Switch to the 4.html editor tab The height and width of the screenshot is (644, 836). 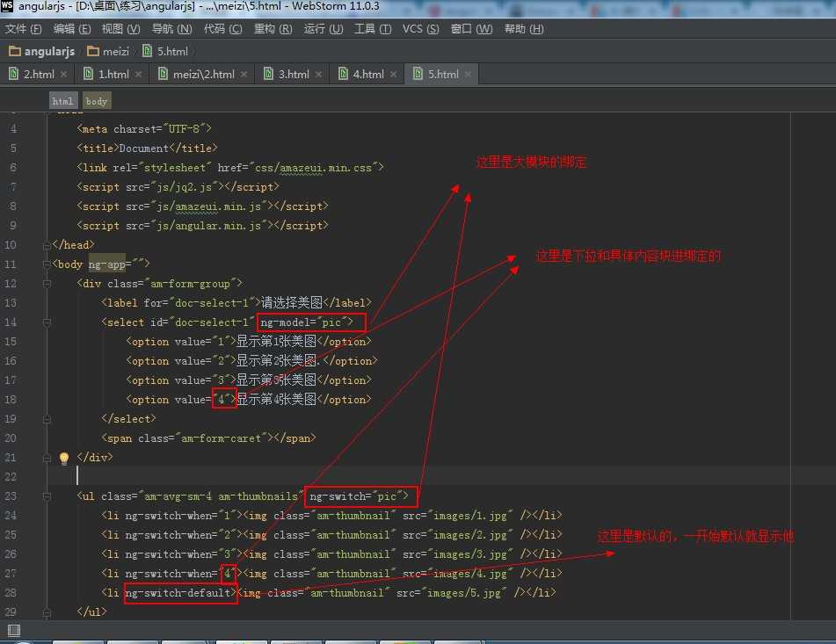point(368,74)
